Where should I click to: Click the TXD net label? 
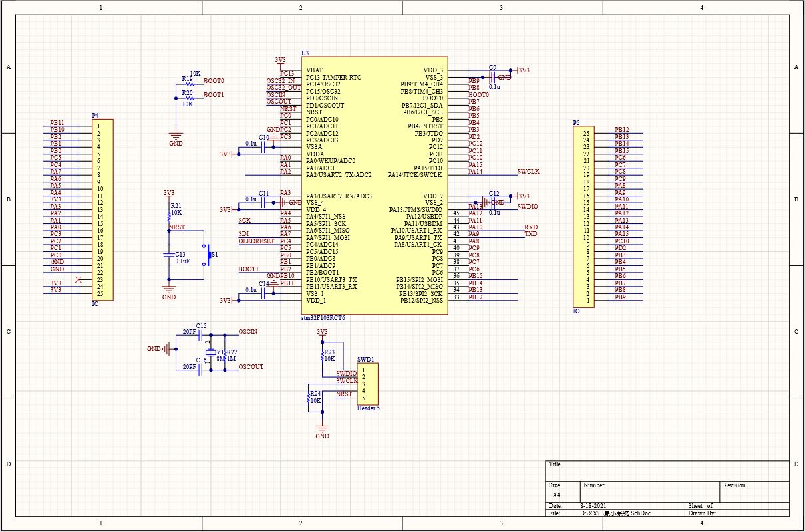[x=531, y=234]
